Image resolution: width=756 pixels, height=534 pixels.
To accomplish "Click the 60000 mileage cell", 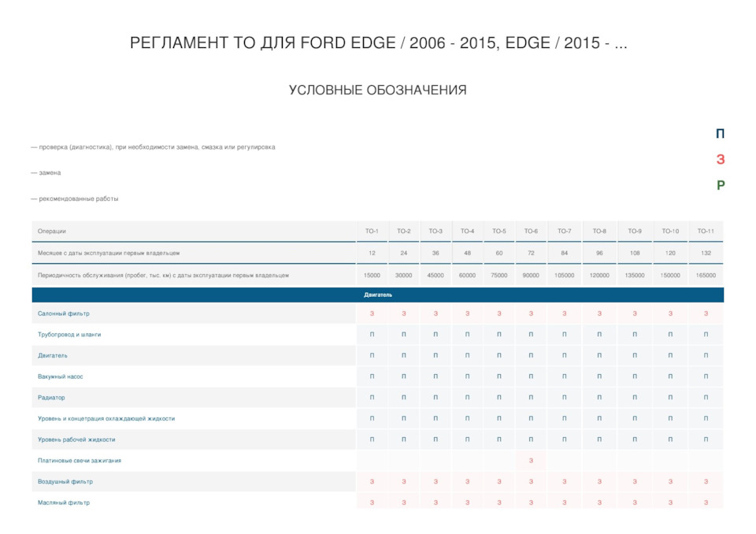I will click(467, 276).
